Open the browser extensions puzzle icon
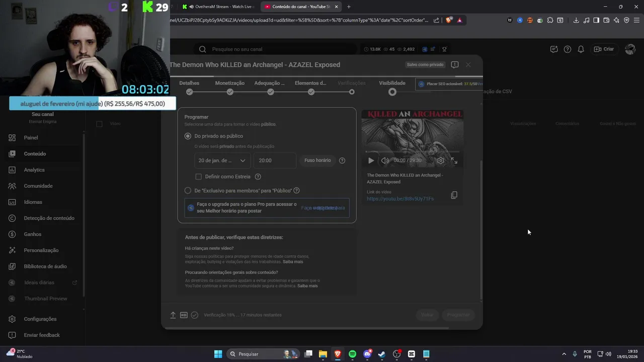 (x=550, y=20)
